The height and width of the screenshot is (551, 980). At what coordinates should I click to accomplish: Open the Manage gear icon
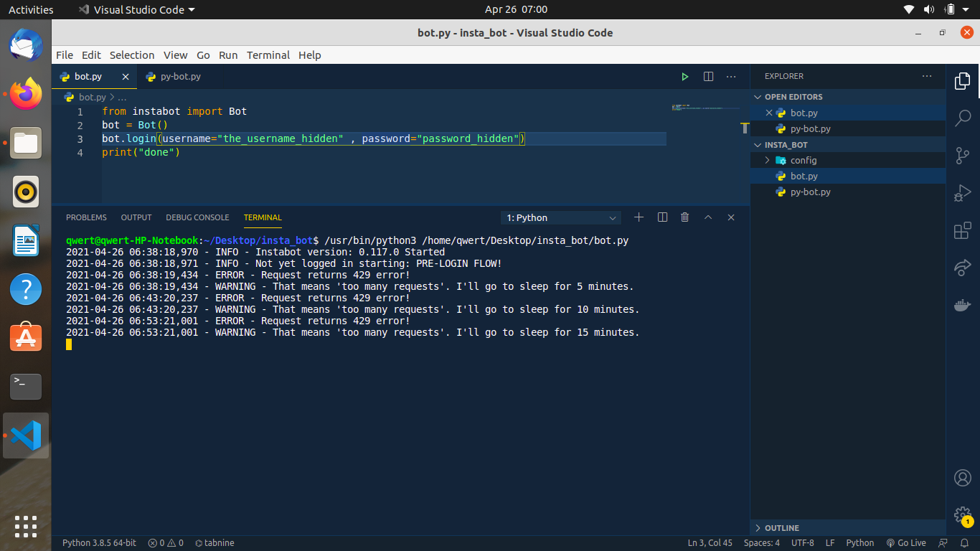963,515
